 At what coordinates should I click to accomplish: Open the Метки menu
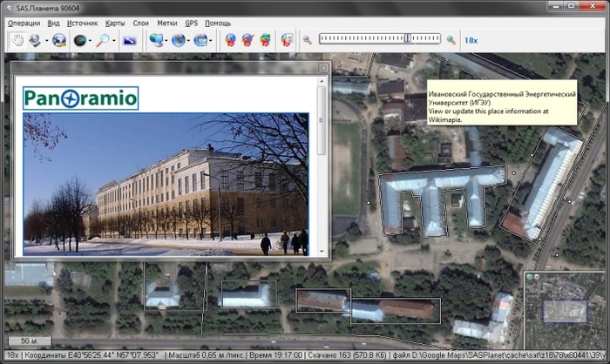point(167,22)
